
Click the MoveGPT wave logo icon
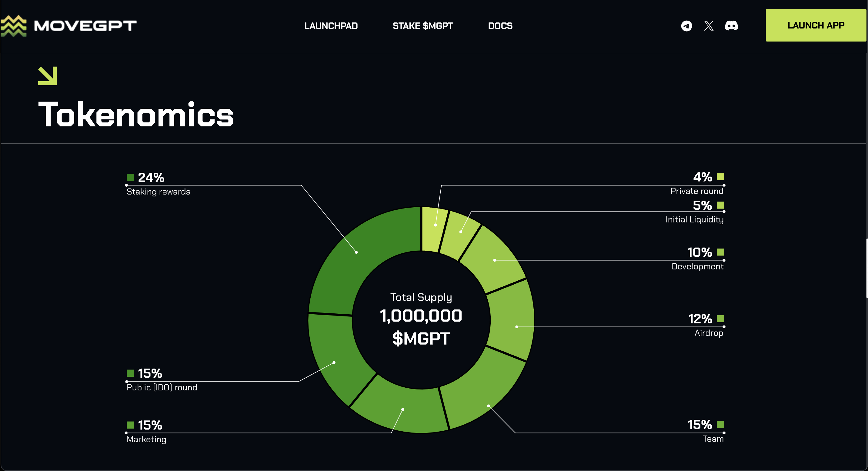(13, 25)
